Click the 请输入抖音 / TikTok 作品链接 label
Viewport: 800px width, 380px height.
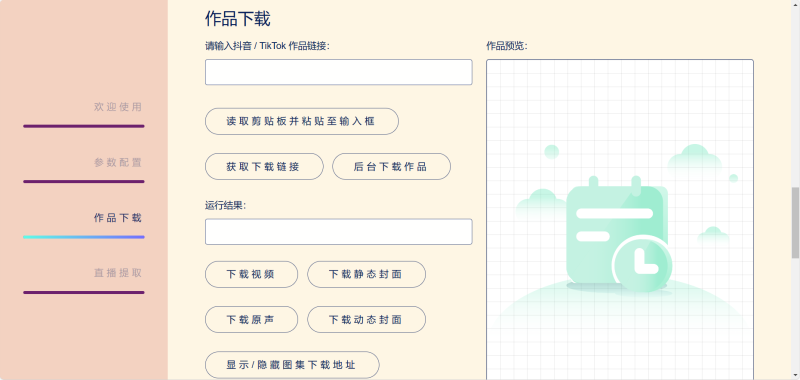click(x=267, y=46)
